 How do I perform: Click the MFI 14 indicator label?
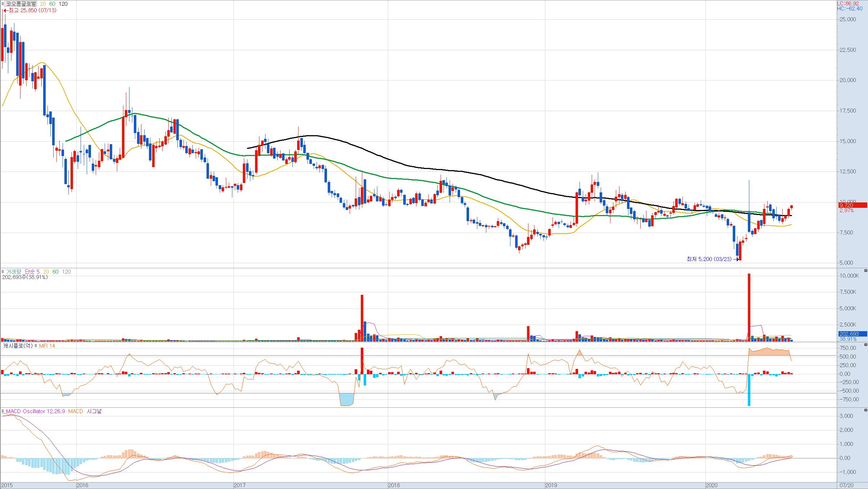pyautogui.click(x=47, y=346)
